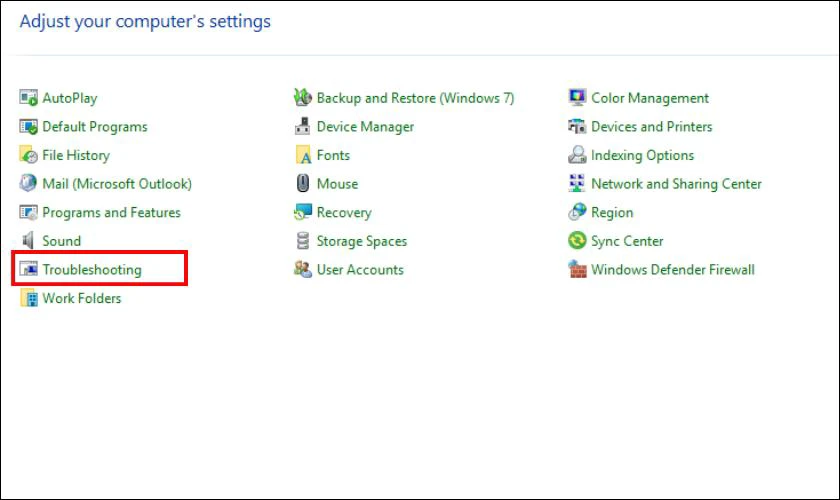Viewport: 840px width, 500px height.
Task: Click the Region globe icon
Action: point(577,212)
